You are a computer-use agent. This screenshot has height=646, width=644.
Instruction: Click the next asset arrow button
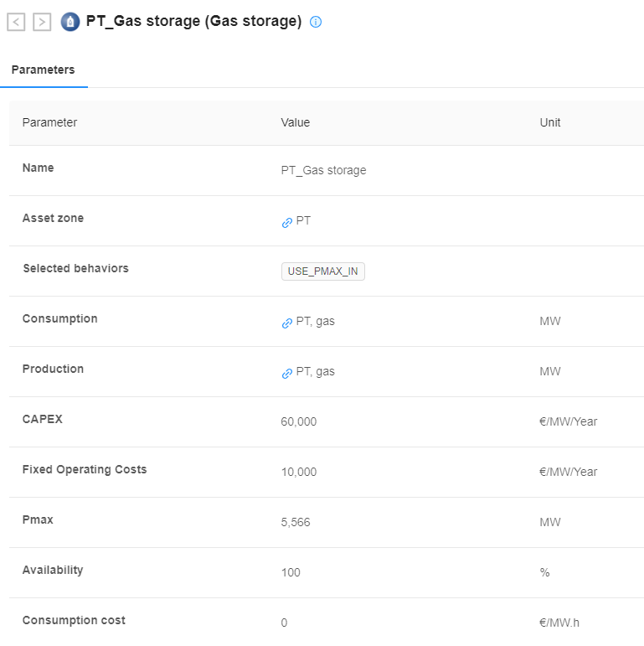pyautogui.click(x=42, y=22)
